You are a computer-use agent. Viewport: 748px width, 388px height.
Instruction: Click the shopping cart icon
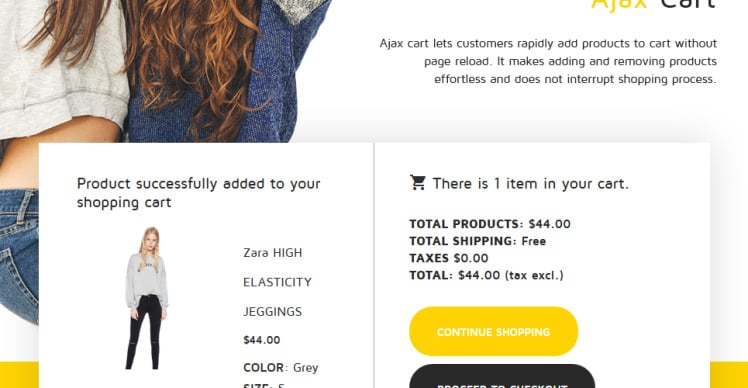point(417,183)
